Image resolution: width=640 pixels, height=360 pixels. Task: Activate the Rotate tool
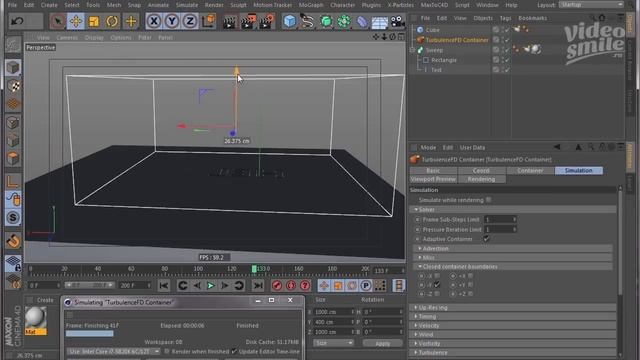click(x=112, y=21)
